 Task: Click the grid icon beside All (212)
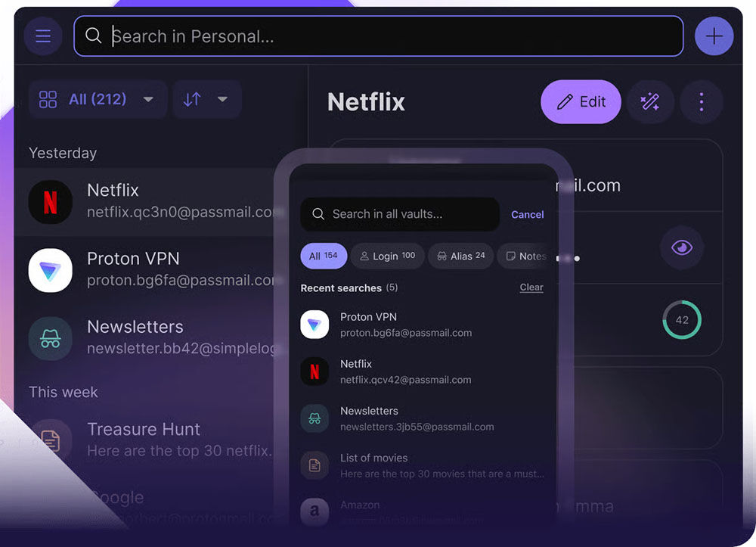(48, 99)
